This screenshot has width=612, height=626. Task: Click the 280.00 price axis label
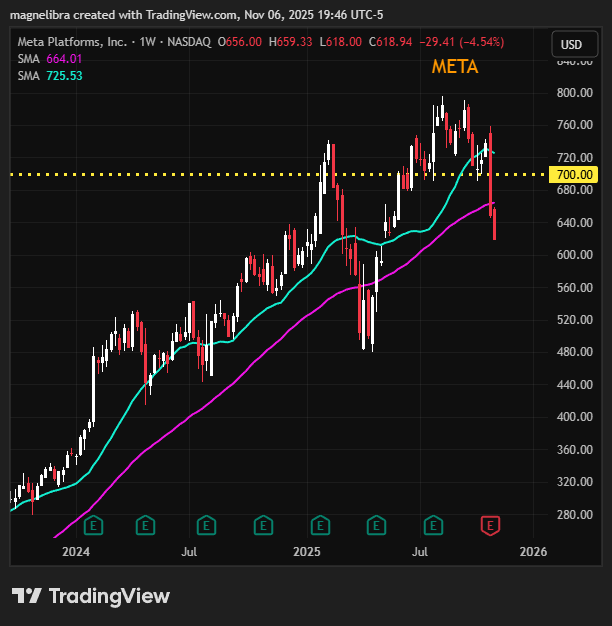click(574, 515)
